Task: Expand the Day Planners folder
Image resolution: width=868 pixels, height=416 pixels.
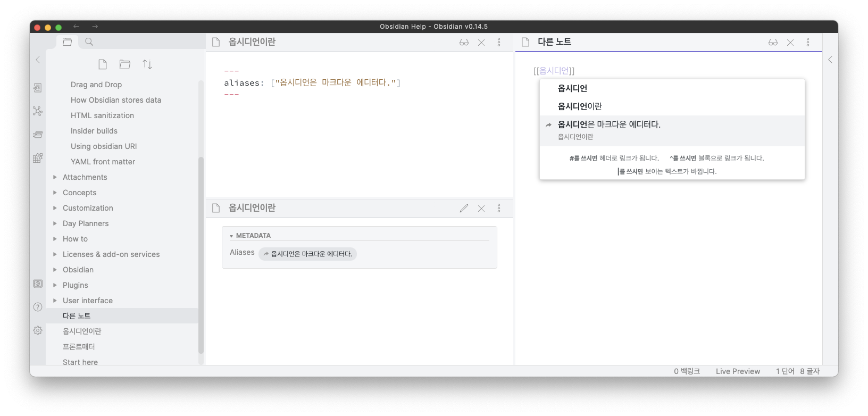Action: [x=55, y=223]
